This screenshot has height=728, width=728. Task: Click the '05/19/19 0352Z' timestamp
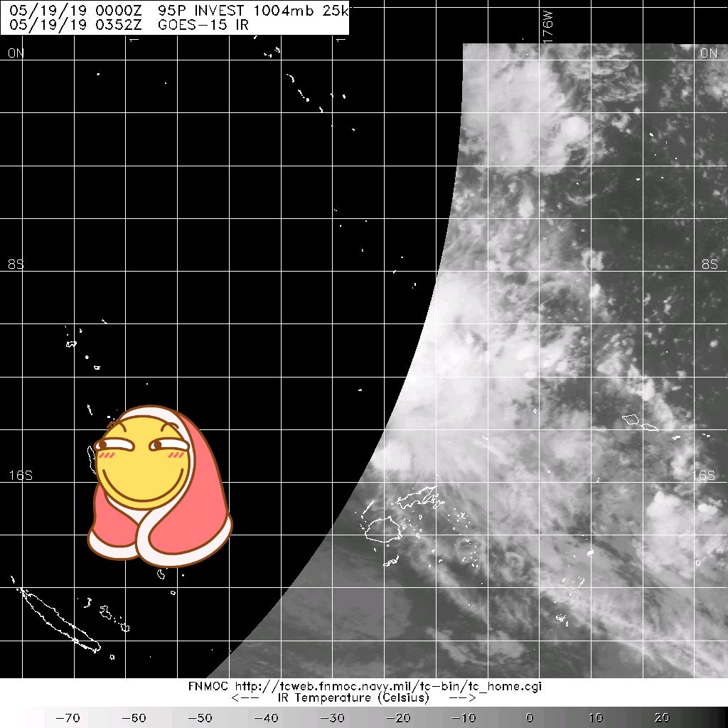[75, 25]
